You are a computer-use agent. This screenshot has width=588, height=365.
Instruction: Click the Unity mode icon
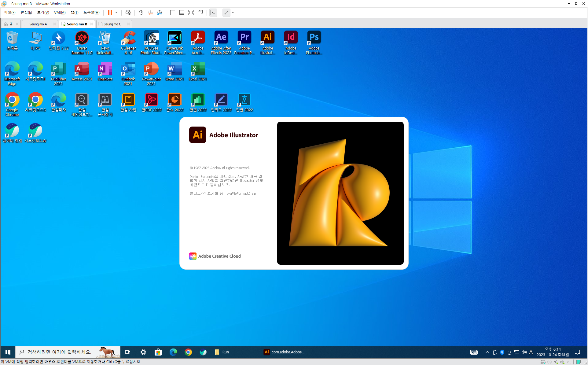pos(200,13)
